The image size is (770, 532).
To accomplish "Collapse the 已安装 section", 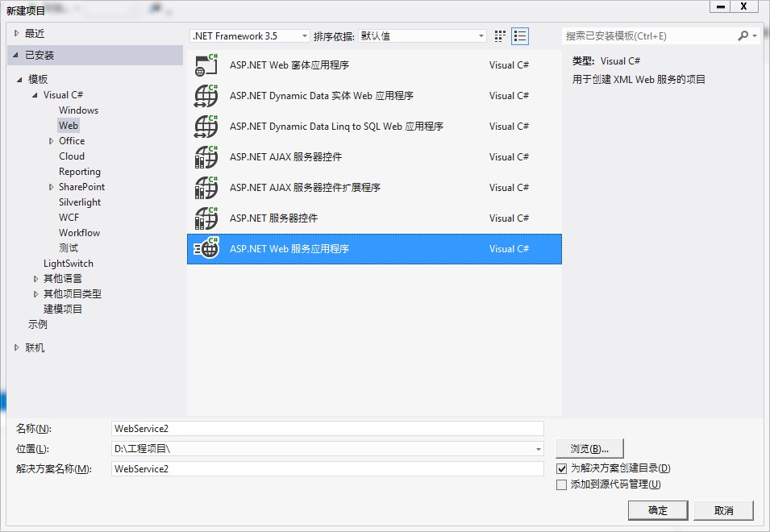I will point(15,55).
